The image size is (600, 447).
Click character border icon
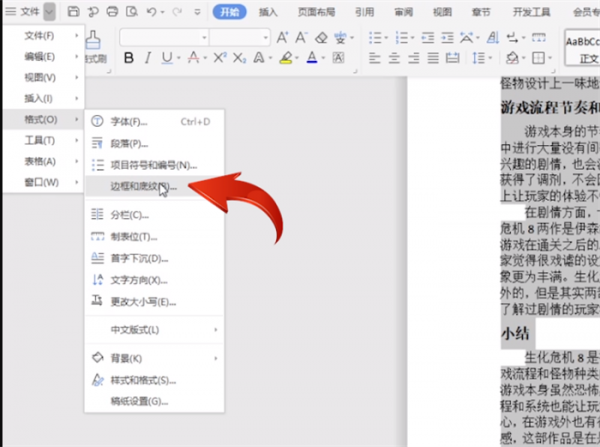[338, 58]
